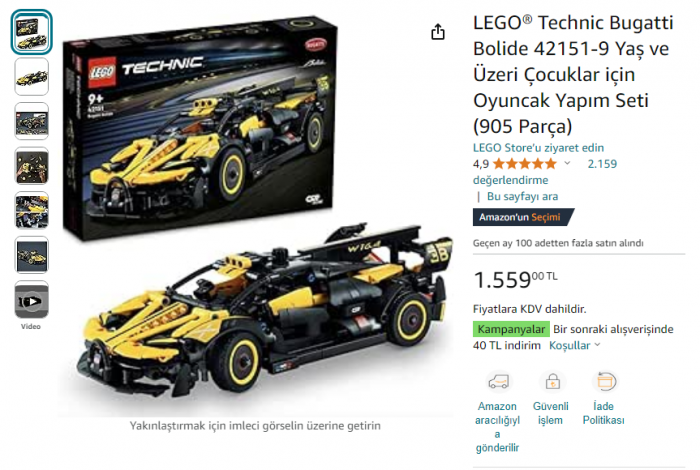700x470 pixels.
Task: Select the fifth thumbnail close-up
Action: pyautogui.click(x=31, y=211)
